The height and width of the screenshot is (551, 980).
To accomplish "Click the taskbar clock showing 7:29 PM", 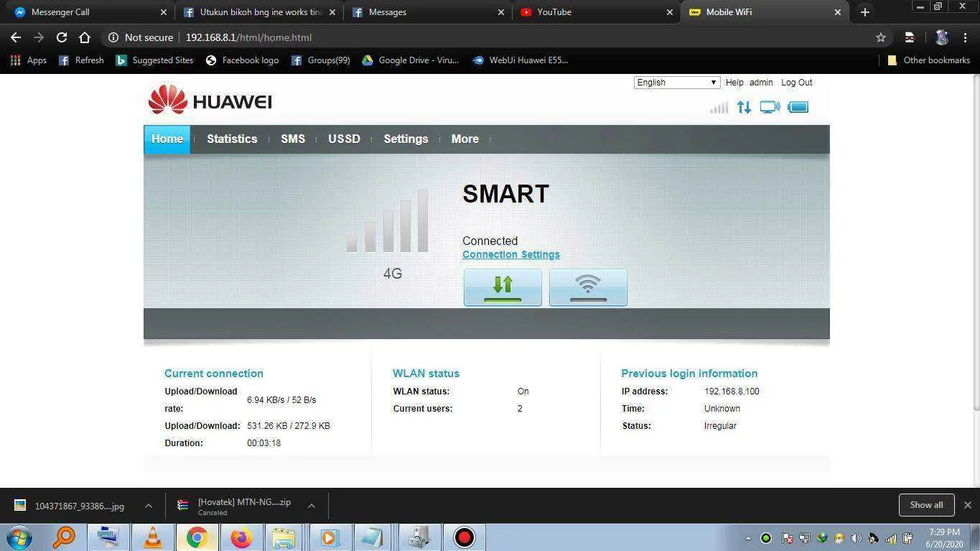I will pyautogui.click(x=944, y=538).
